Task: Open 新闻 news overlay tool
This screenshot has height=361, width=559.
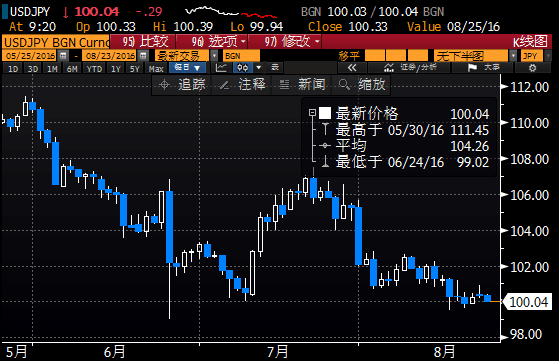Action: tap(302, 85)
